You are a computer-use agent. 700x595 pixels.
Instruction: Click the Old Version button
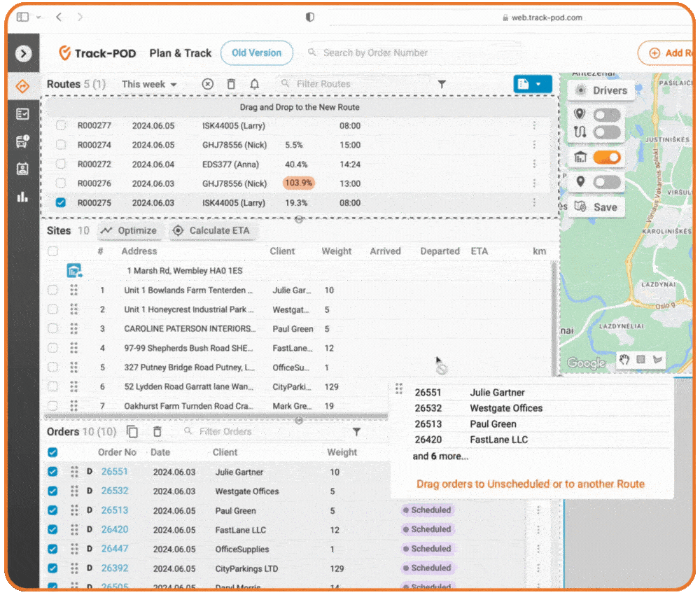(x=256, y=53)
